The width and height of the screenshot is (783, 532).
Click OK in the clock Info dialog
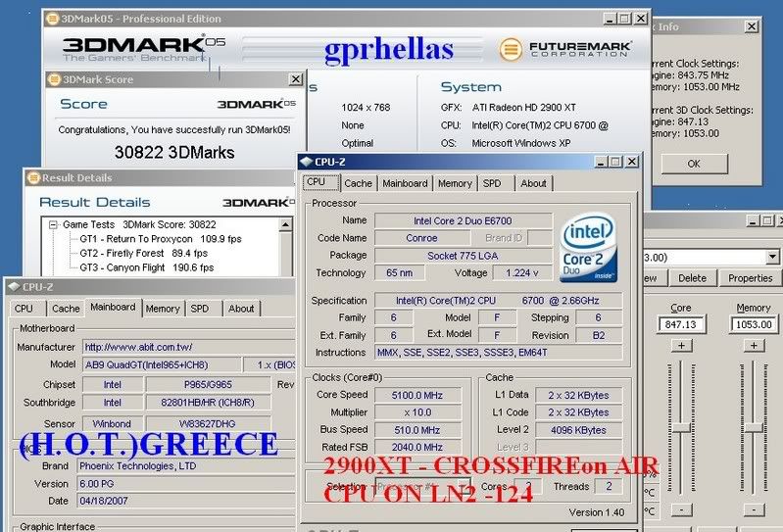pyautogui.click(x=694, y=164)
